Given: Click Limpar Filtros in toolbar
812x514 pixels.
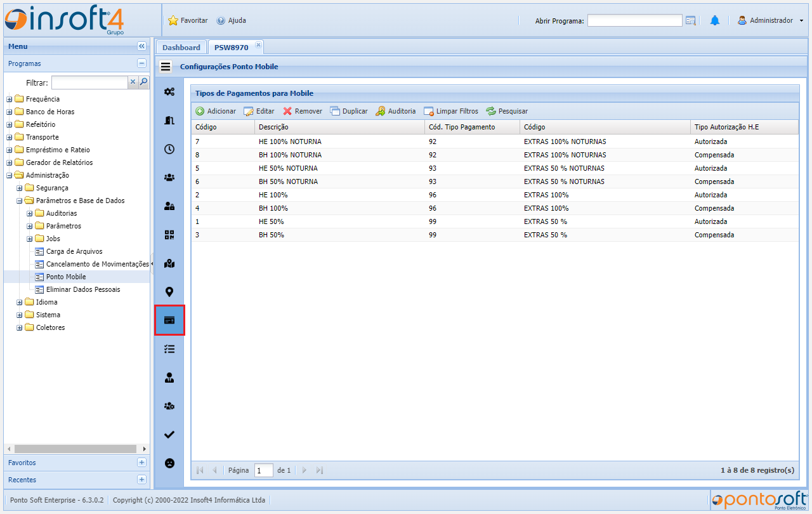Looking at the screenshot, I should tap(451, 111).
